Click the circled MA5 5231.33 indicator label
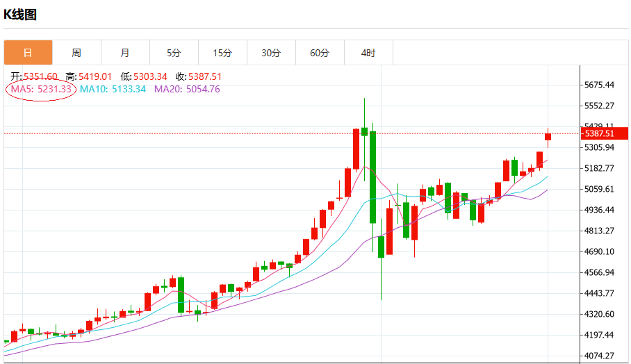The image size is (631, 364). pos(41,89)
